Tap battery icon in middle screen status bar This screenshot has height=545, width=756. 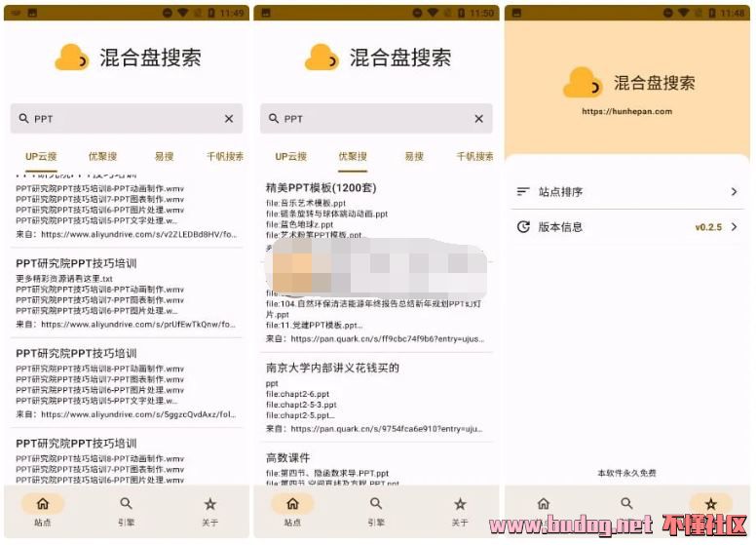point(461,13)
